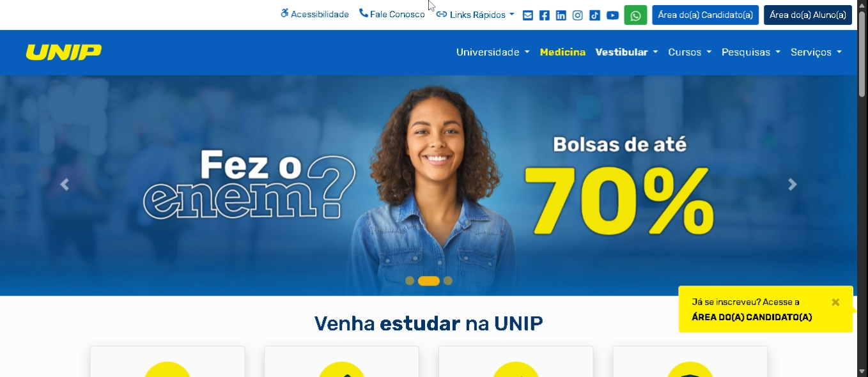This screenshot has width=868, height=377.
Task: Open the LinkedIn icon link
Action: pos(561,15)
